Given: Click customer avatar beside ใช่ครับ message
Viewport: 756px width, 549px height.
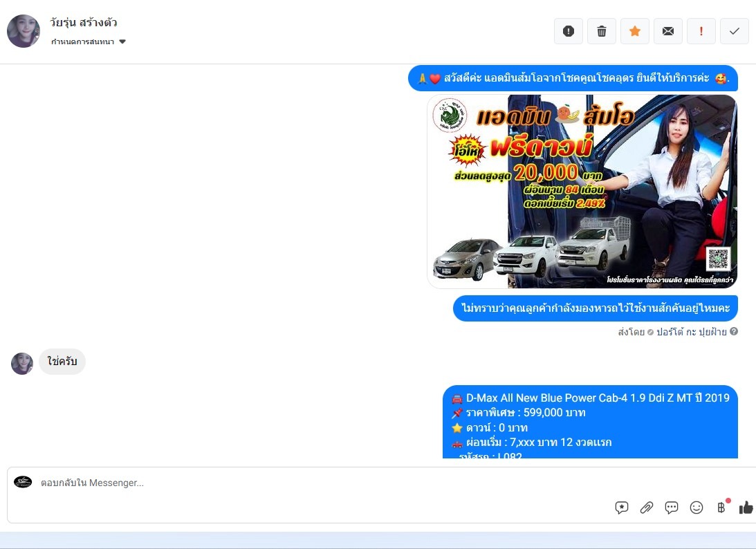Looking at the screenshot, I should (22, 364).
